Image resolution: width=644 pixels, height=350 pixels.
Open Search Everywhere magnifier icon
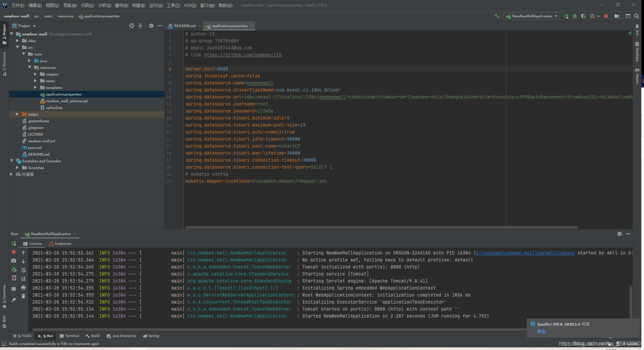pyautogui.click(x=637, y=16)
